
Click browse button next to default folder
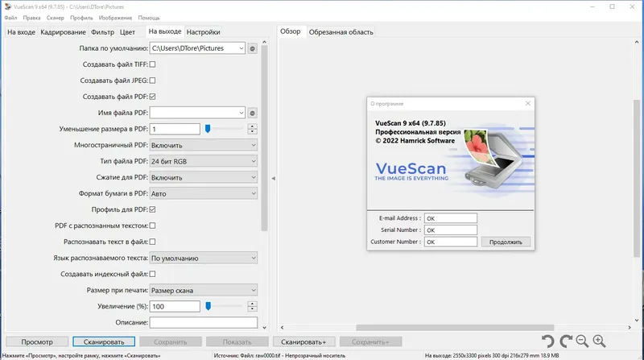click(x=253, y=48)
